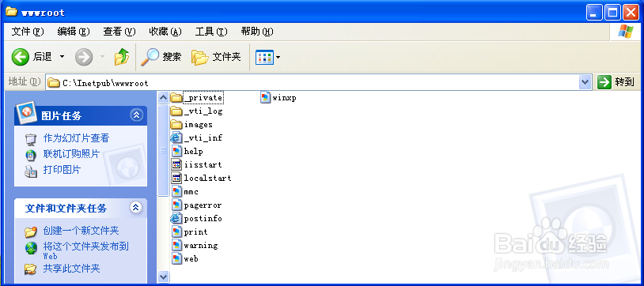Click the print pictures printer icon

click(x=31, y=171)
